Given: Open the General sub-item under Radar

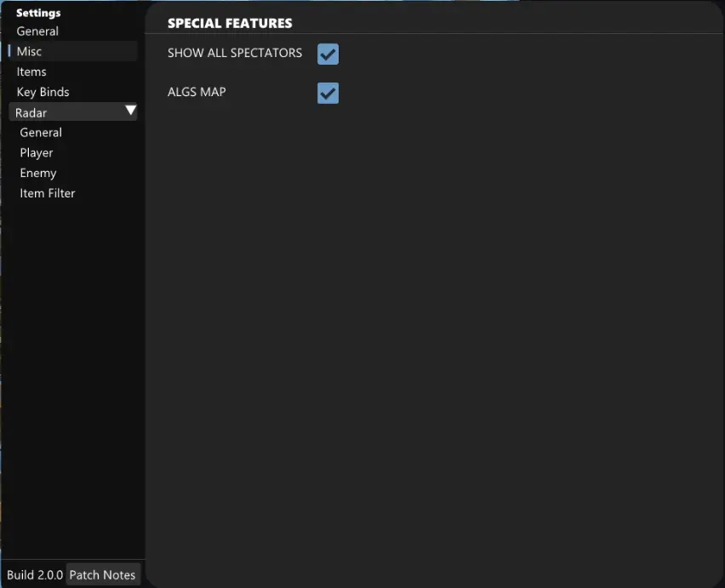Looking at the screenshot, I should tap(41, 133).
